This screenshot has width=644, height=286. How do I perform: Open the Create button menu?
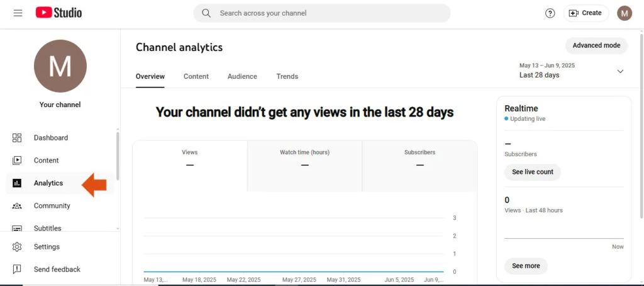tap(586, 13)
